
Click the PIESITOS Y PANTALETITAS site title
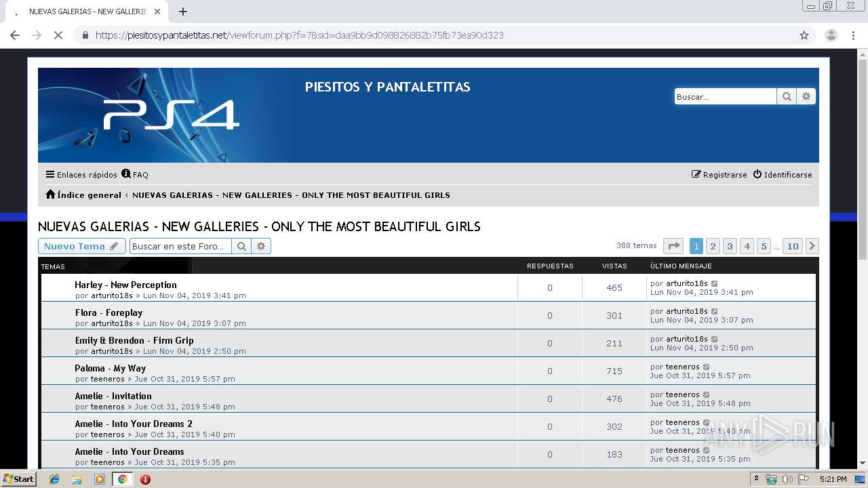tap(387, 87)
